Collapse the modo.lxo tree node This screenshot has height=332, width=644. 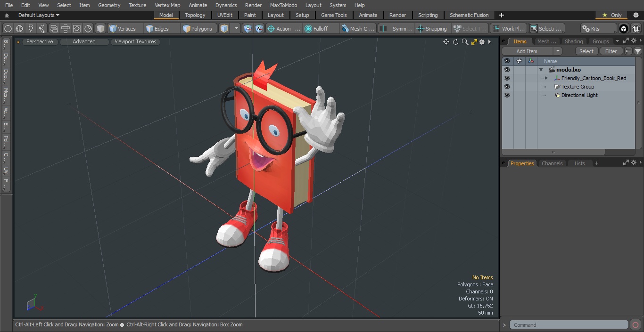pos(541,70)
